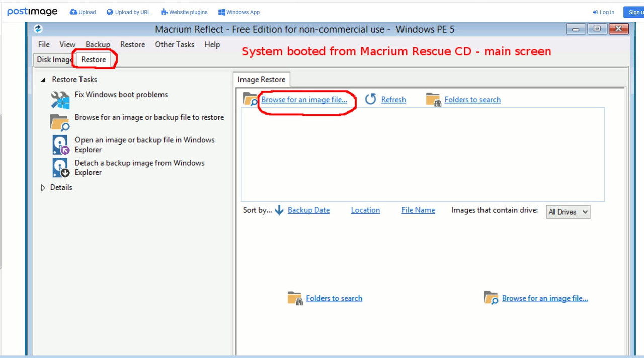
Task: Click the bottom Folders to search folder icon
Action: 295,298
